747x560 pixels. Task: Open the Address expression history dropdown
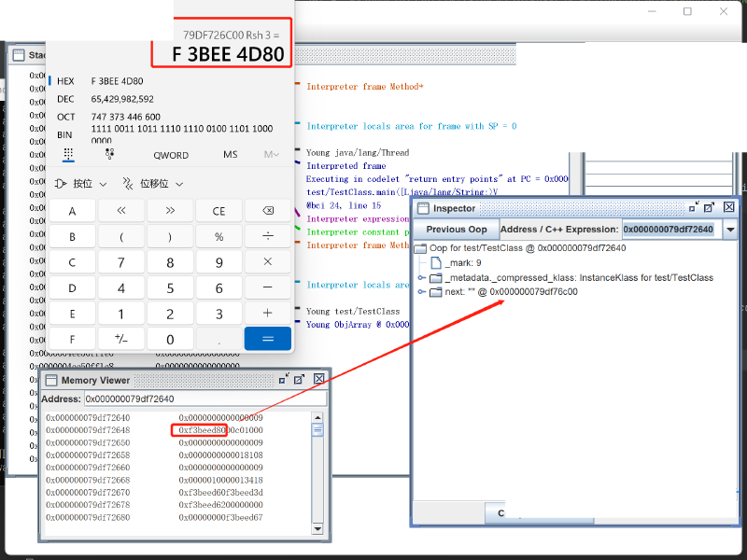730,230
